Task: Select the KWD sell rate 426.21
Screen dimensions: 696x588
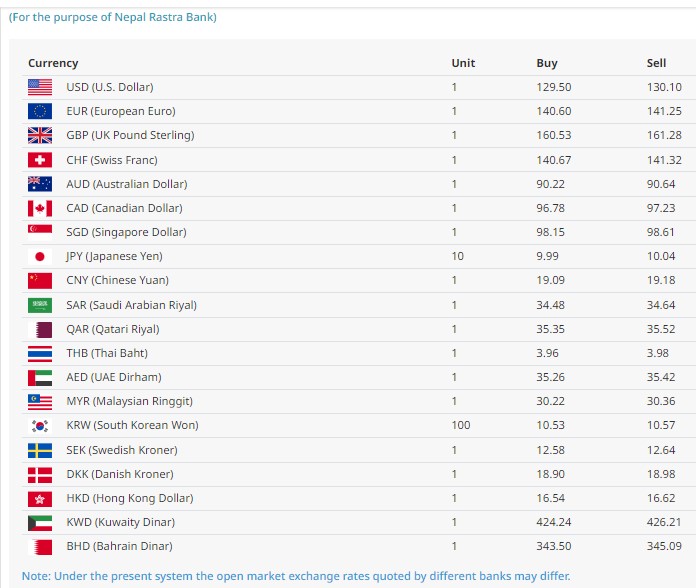Action: click(664, 522)
